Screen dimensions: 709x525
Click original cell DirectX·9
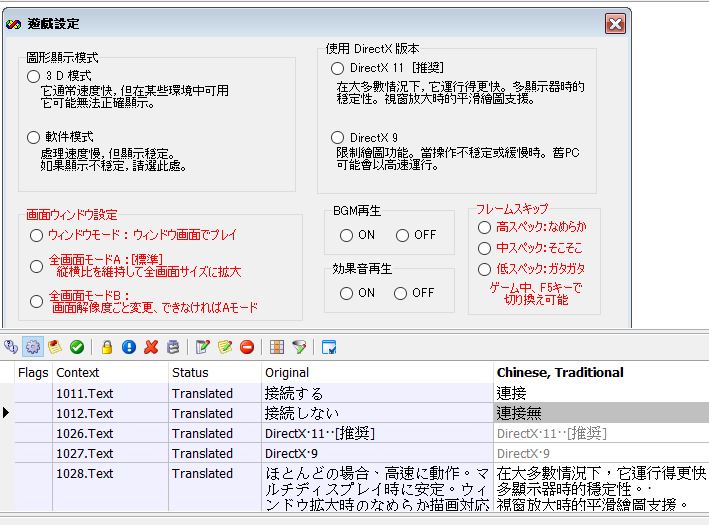[377, 453]
